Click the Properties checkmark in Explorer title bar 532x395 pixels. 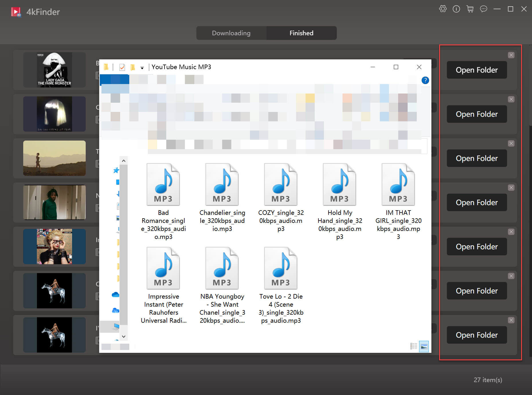coord(122,67)
